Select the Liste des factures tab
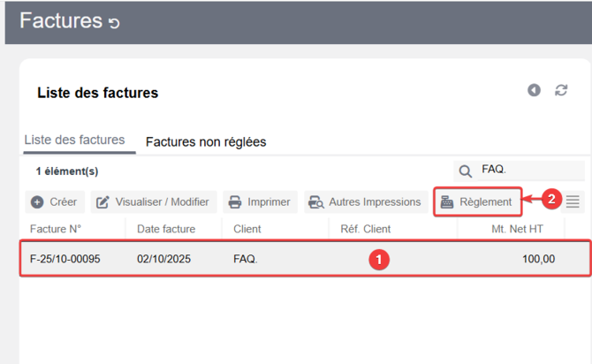 74,140
